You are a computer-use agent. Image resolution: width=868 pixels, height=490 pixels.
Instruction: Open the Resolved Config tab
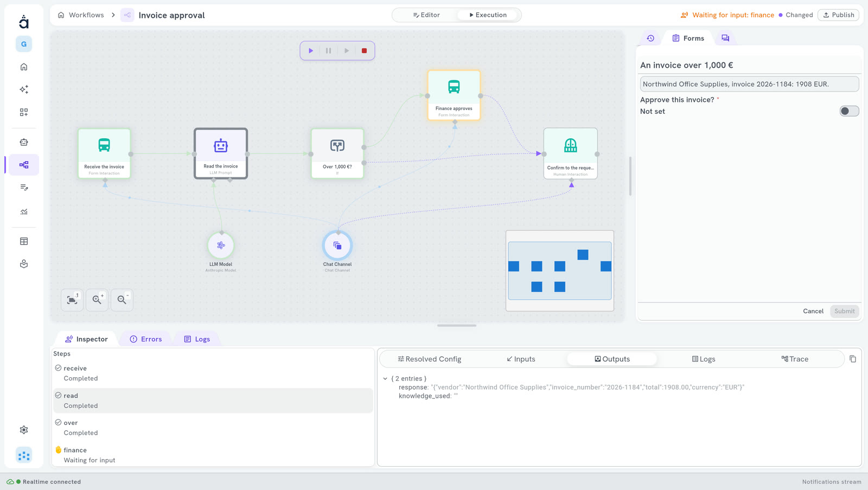(429, 359)
